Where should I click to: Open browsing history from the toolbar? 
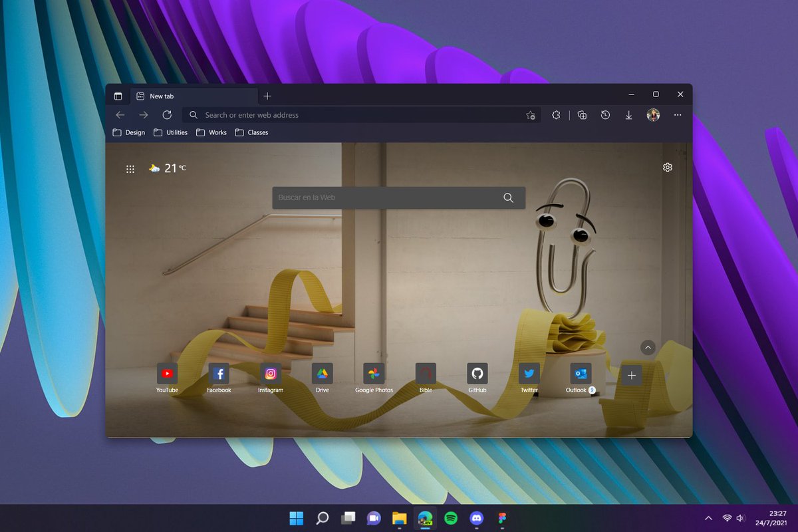pos(605,114)
